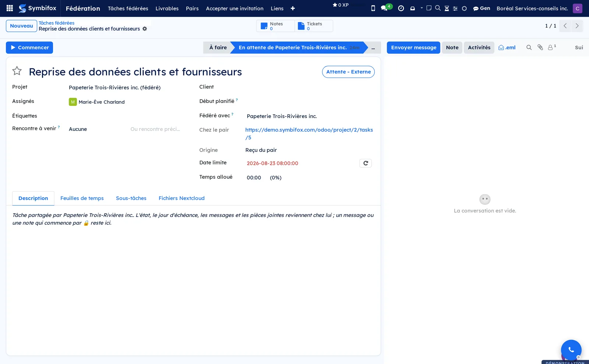Open the Gen chat assistant
The height and width of the screenshot is (364, 589).
[x=482, y=8]
